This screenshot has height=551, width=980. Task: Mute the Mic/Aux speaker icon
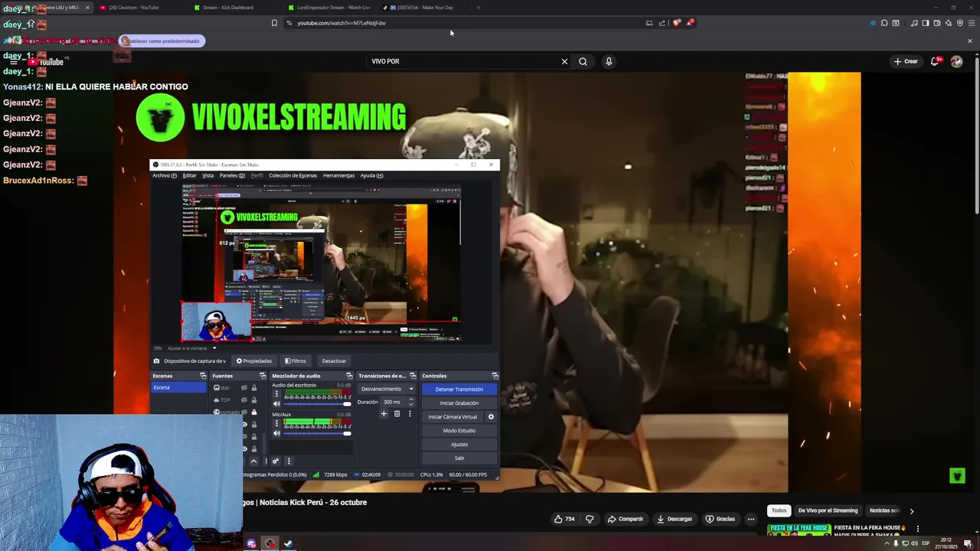pos(276,433)
